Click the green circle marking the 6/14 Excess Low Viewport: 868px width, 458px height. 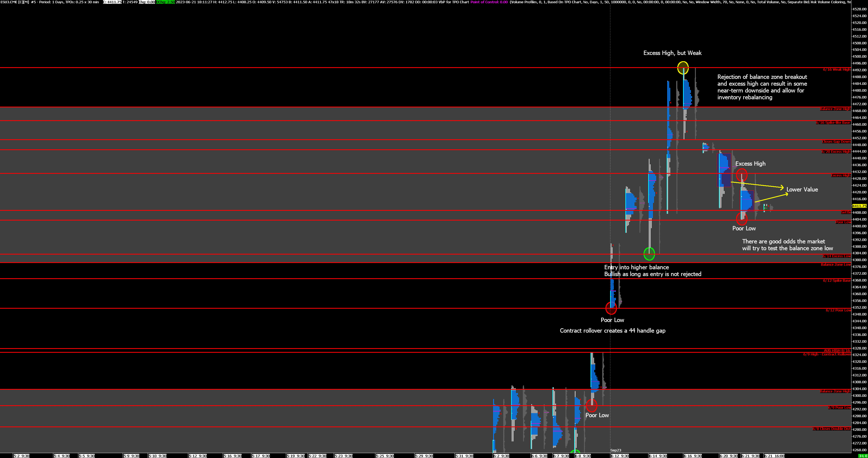point(649,254)
